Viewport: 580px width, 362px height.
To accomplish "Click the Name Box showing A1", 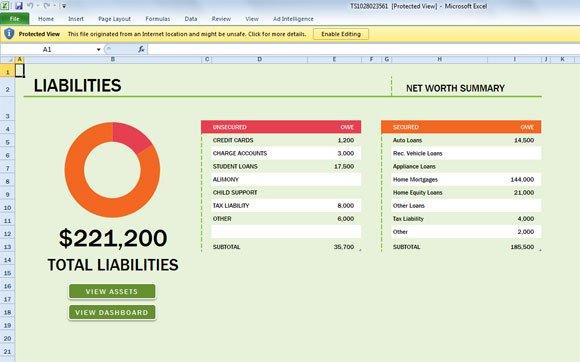I will 47,50.
